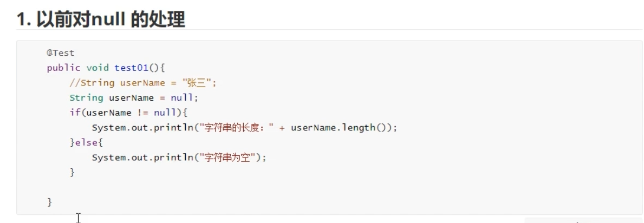Click the final closing brace of test01
Image resolution: width=644 pixels, height=223 pixels.
[x=50, y=202]
